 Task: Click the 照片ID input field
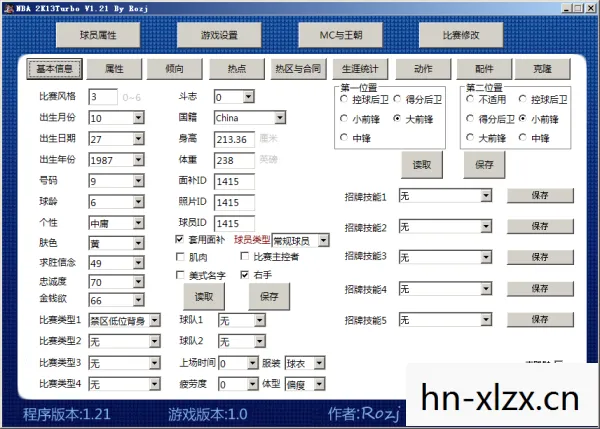(x=234, y=202)
